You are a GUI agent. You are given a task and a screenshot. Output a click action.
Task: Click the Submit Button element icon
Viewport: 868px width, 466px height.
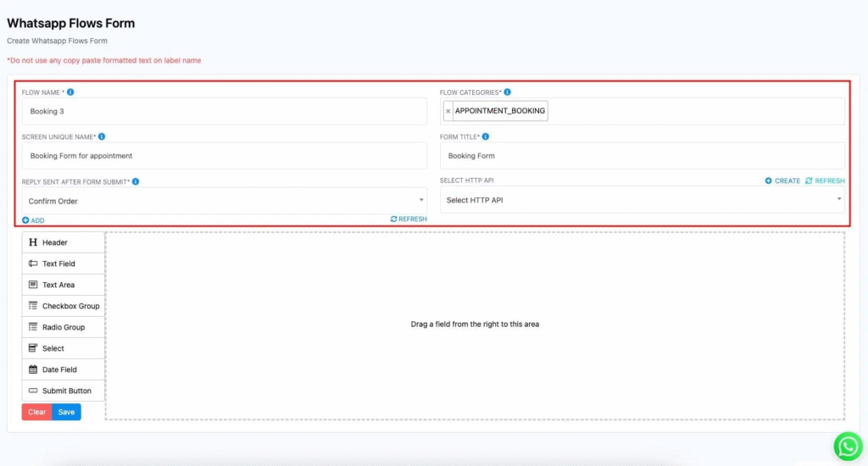pos(33,391)
